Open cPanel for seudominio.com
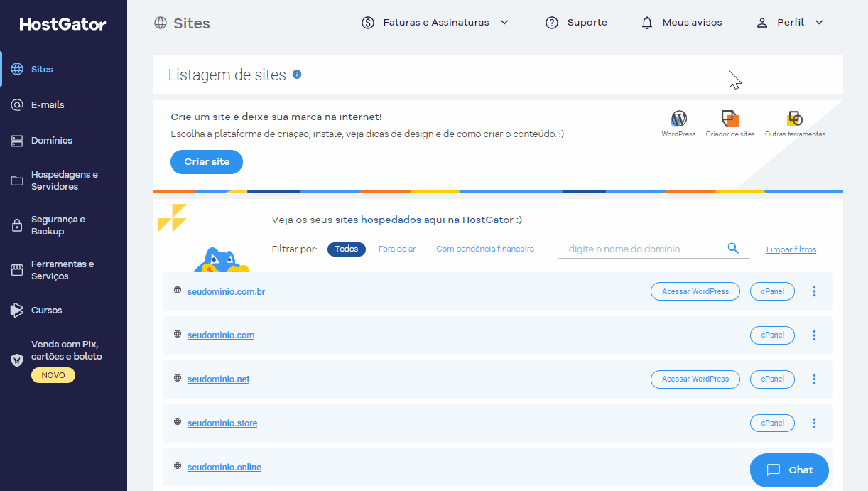This screenshot has height=491, width=868. click(x=772, y=335)
